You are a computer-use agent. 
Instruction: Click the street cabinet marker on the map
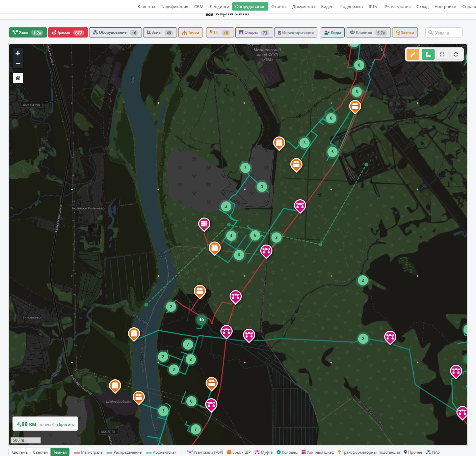(204, 224)
